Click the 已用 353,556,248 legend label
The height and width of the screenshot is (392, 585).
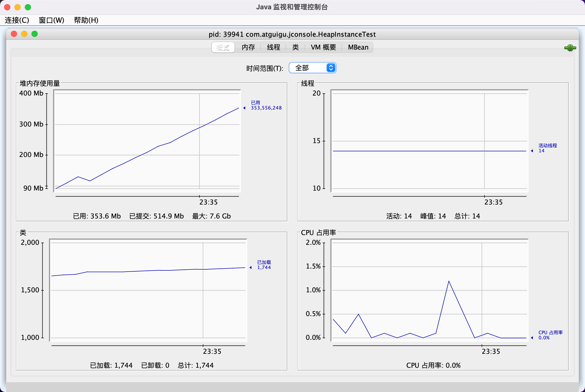tap(266, 105)
